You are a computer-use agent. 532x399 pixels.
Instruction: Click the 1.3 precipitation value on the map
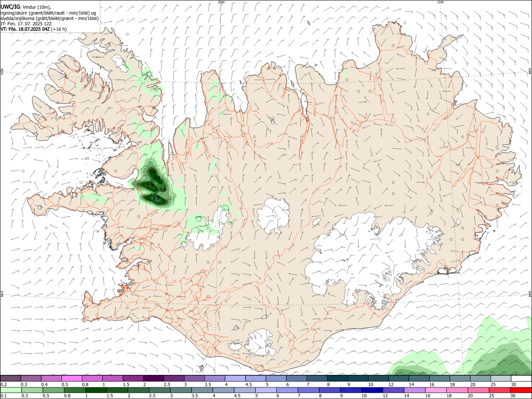[x=152, y=171]
